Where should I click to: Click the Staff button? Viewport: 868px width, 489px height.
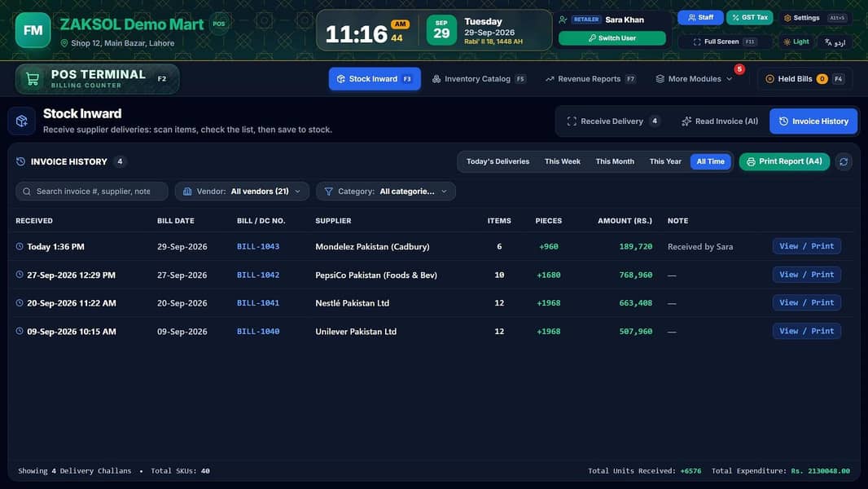coord(700,18)
